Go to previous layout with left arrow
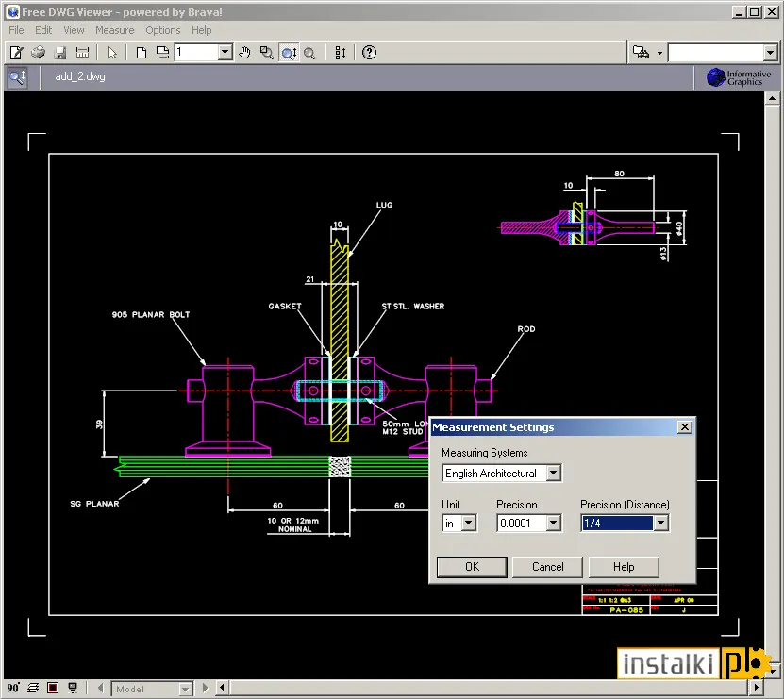 pos(101,688)
